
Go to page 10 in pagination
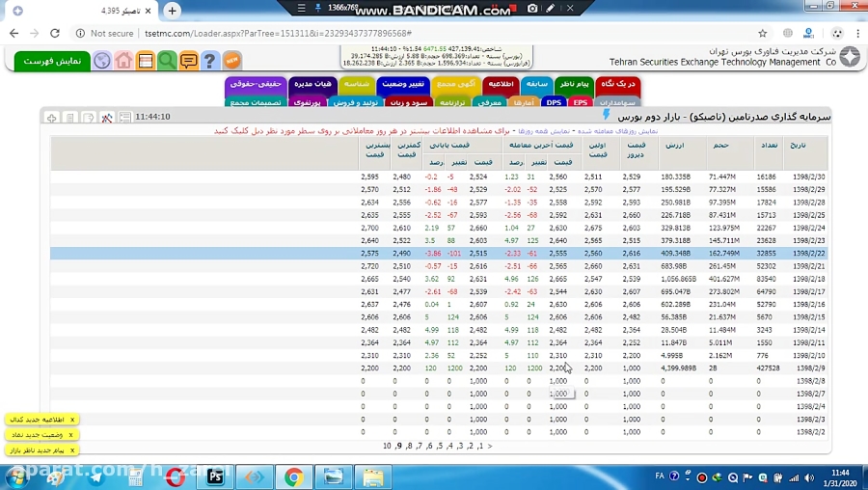(x=387, y=446)
